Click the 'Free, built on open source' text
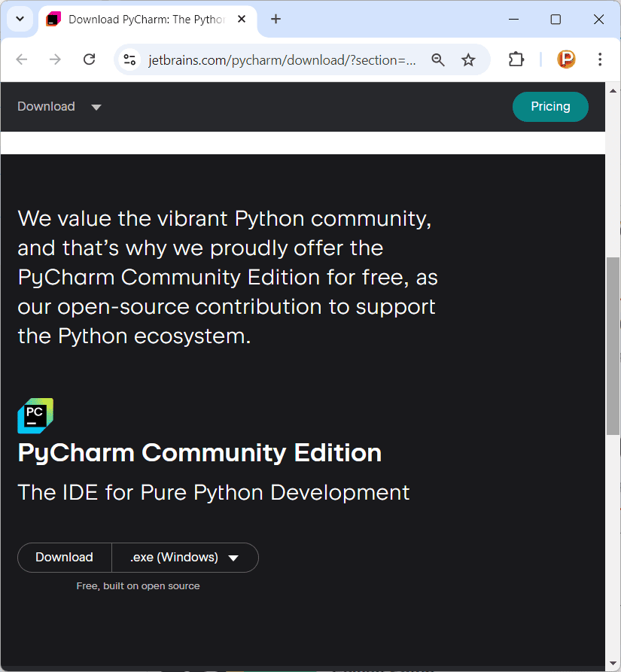The height and width of the screenshot is (672, 621). (x=138, y=586)
